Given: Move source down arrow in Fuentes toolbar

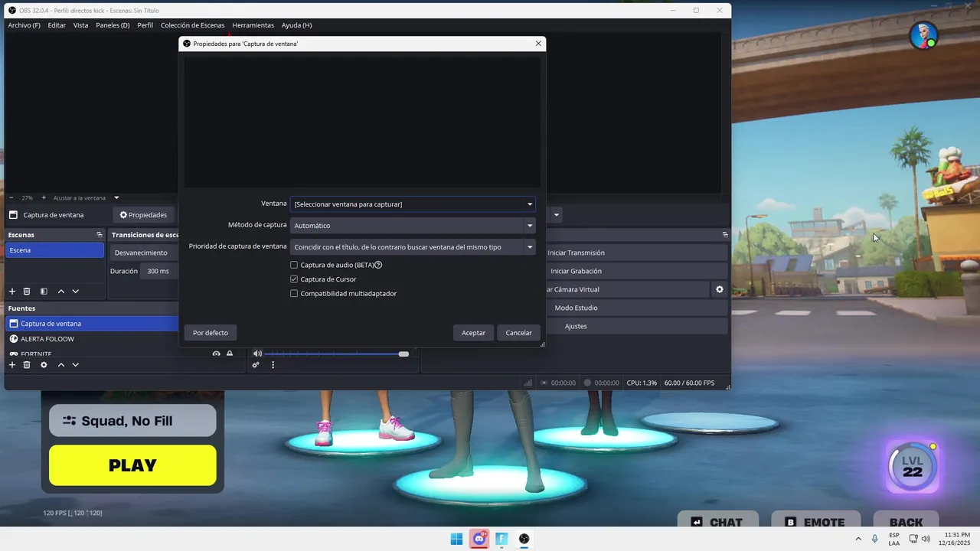Looking at the screenshot, I should pos(75,365).
